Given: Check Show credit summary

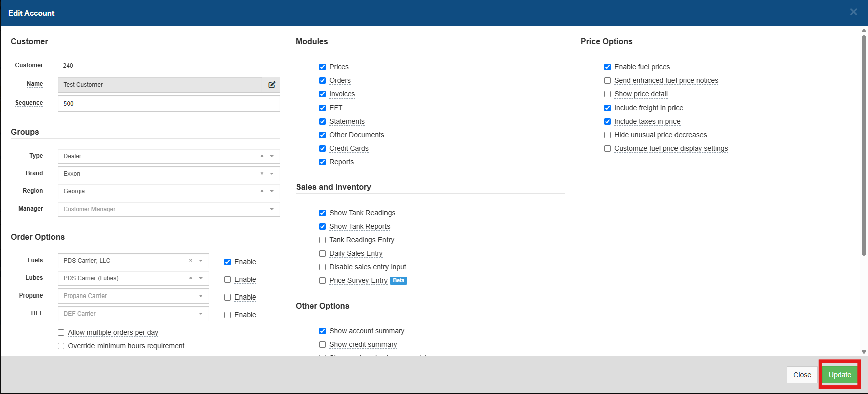Looking at the screenshot, I should pos(322,345).
